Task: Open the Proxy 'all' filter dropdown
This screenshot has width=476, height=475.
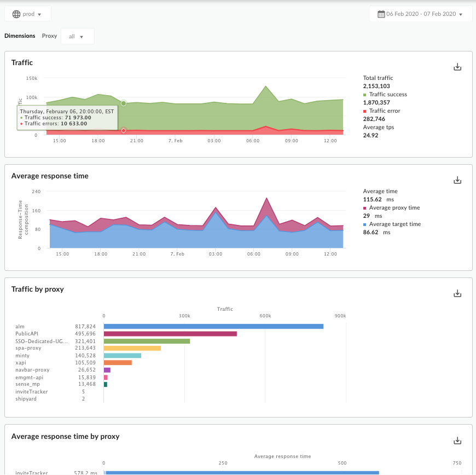Action: pos(77,37)
